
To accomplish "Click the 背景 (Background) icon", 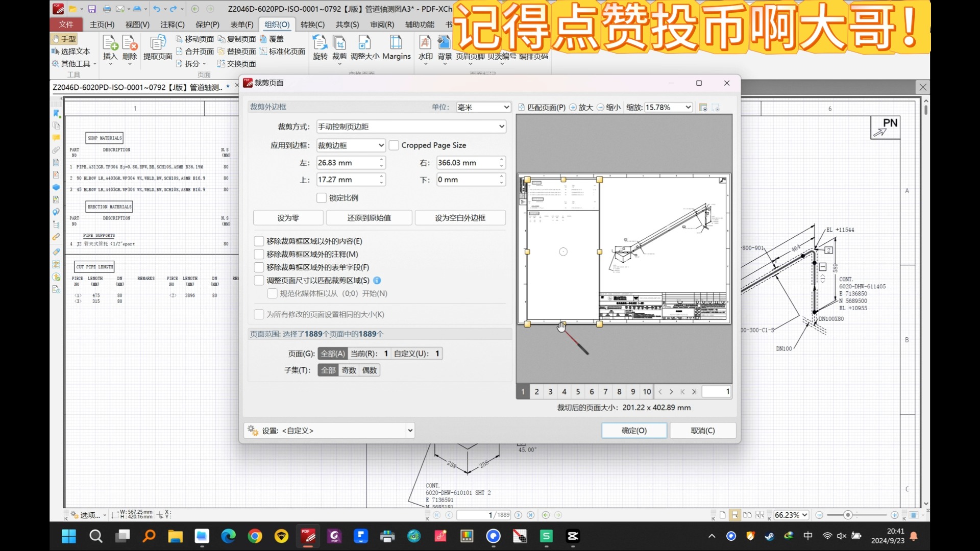I will 445,48.
